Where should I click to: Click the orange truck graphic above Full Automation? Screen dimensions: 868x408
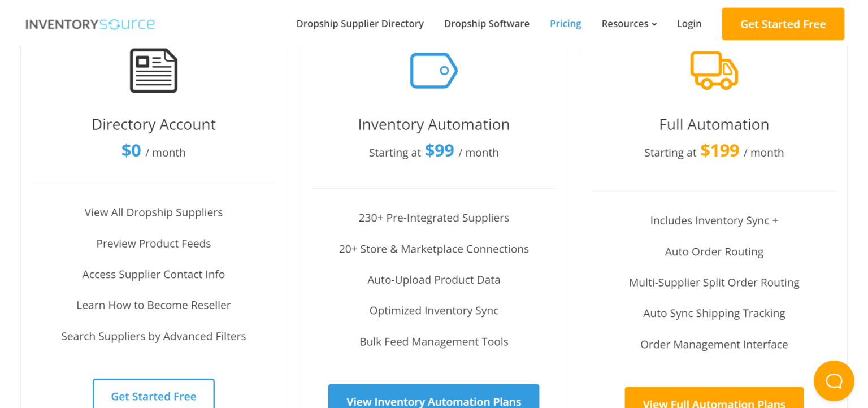pyautogui.click(x=714, y=70)
